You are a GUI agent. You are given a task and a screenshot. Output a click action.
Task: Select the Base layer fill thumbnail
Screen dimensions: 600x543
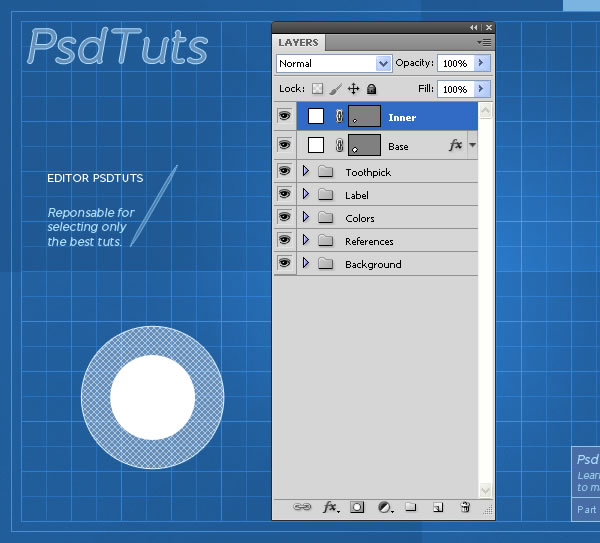click(316, 145)
